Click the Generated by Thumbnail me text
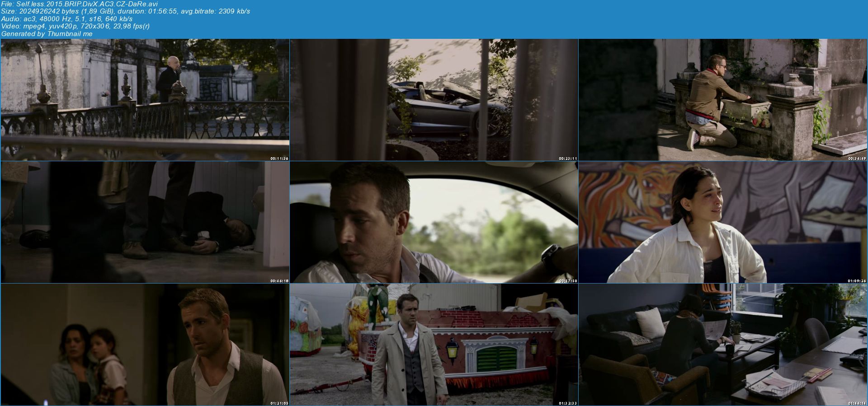 [x=47, y=34]
